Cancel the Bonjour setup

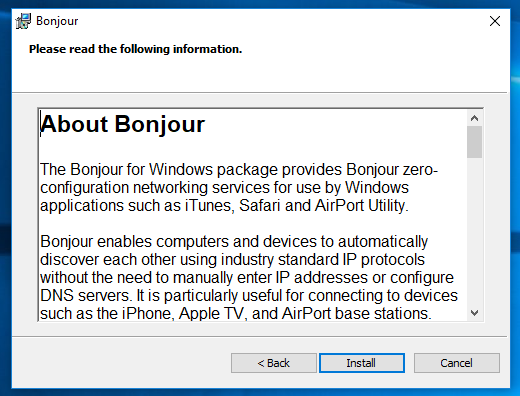click(457, 363)
